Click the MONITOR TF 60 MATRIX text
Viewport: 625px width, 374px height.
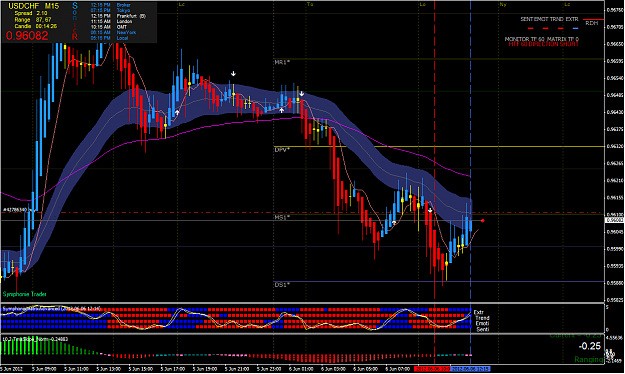click(x=542, y=39)
